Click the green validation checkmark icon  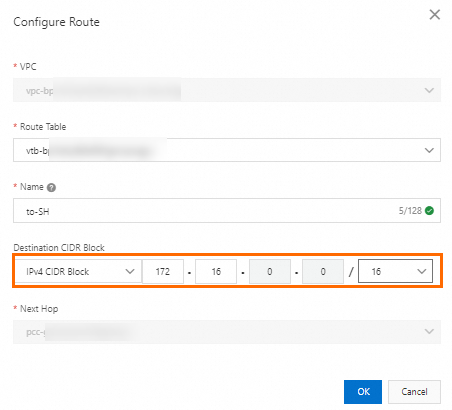point(430,211)
